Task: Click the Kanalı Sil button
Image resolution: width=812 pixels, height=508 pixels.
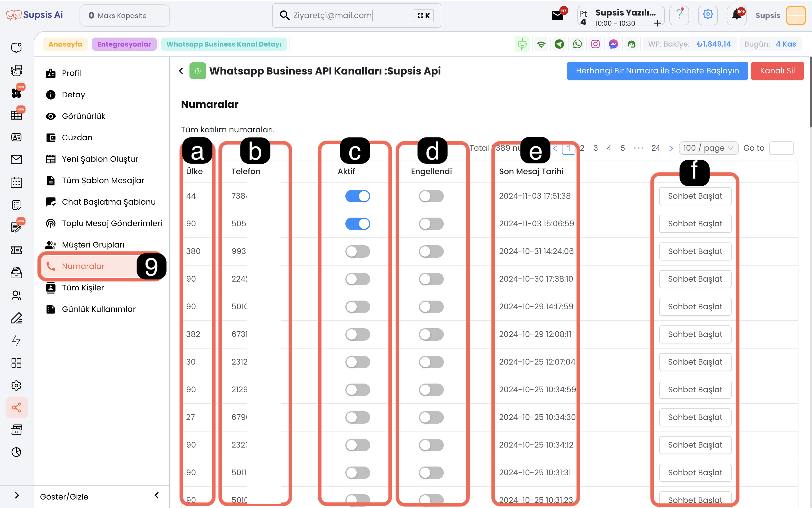Action: [x=777, y=71]
